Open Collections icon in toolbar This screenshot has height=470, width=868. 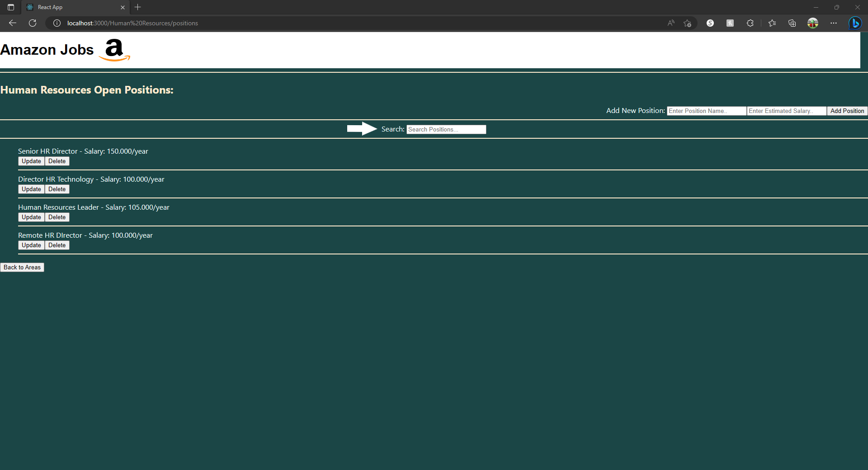(x=792, y=23)
